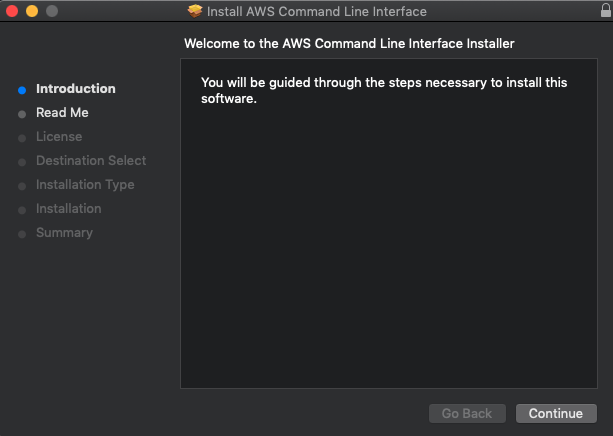Click the red close window button

point(12,11)
